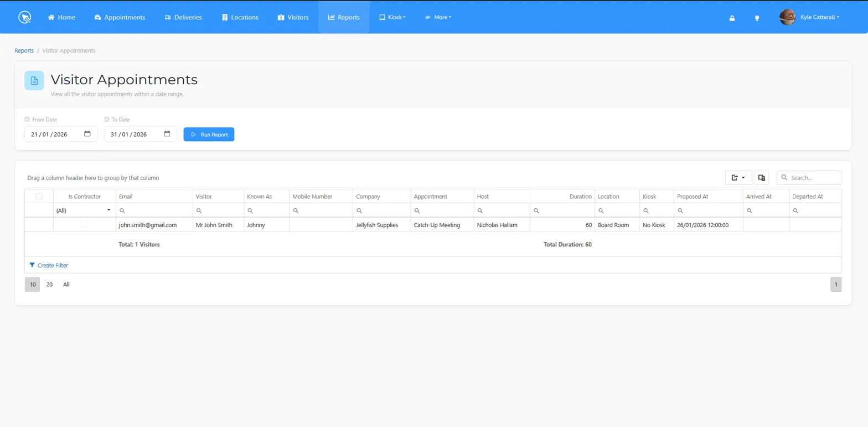The image size is (868, 427).
Task: Click the Visitor column filter search icon
Action: 199,210
